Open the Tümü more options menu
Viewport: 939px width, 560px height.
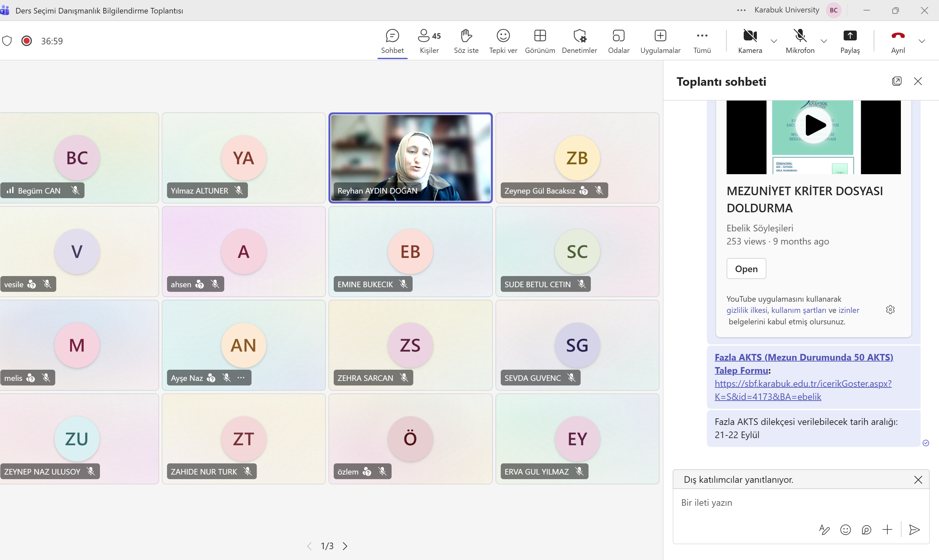(x=702, y=41)
